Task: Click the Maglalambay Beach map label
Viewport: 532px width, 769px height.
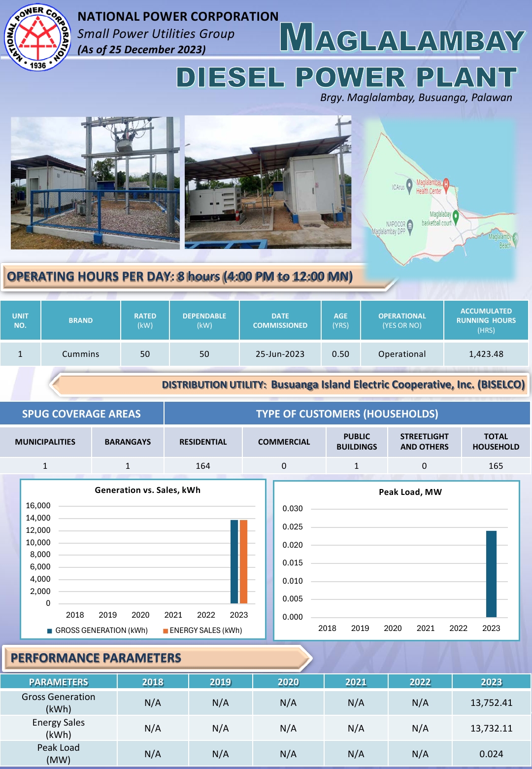Action: point(500,241)
